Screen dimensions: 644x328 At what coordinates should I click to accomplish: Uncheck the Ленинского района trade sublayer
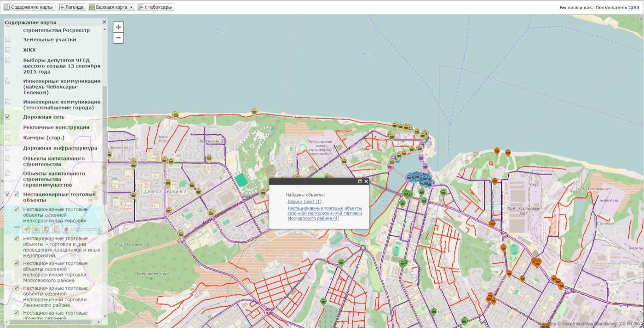click(x=16, y=288)
